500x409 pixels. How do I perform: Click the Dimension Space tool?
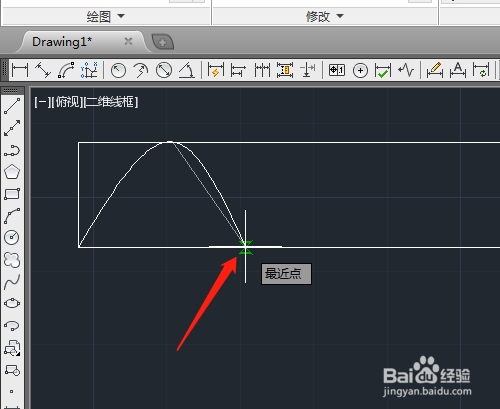click(285, 70)
